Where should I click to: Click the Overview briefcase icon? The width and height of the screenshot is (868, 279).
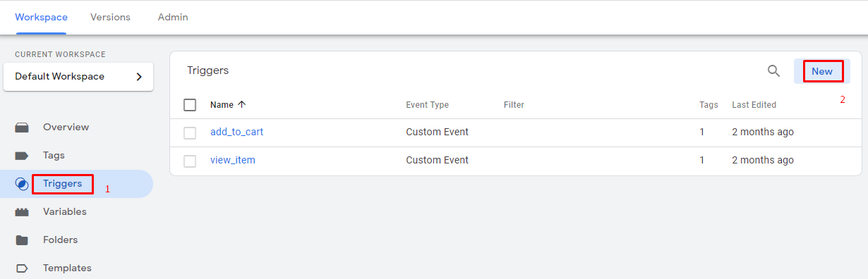[22, 128]
